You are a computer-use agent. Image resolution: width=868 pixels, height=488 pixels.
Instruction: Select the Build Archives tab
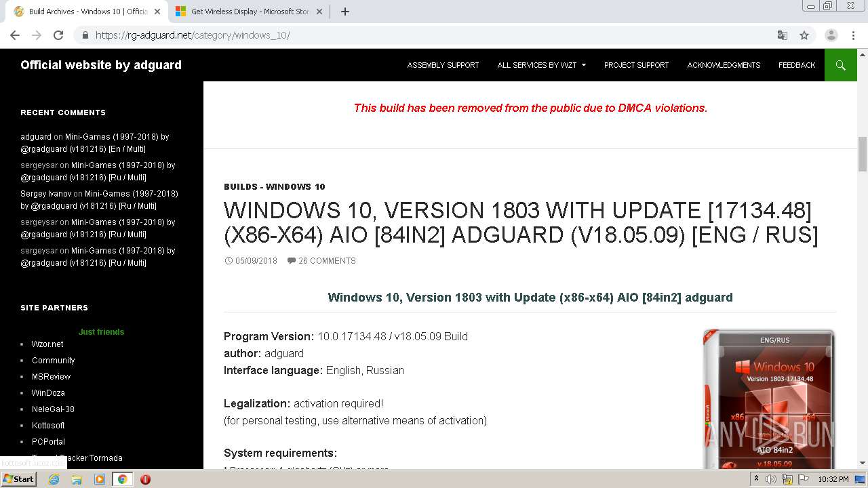click(87, 12)
